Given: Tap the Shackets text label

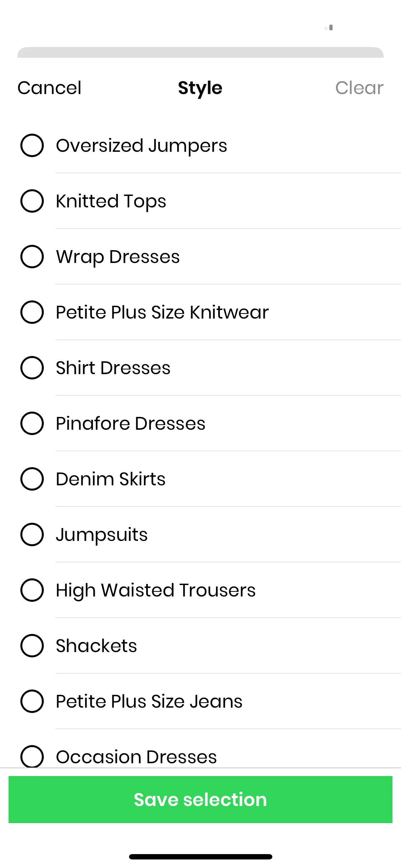Looking at the screenshot, I should pyautogui.click(x=97, y=646).
